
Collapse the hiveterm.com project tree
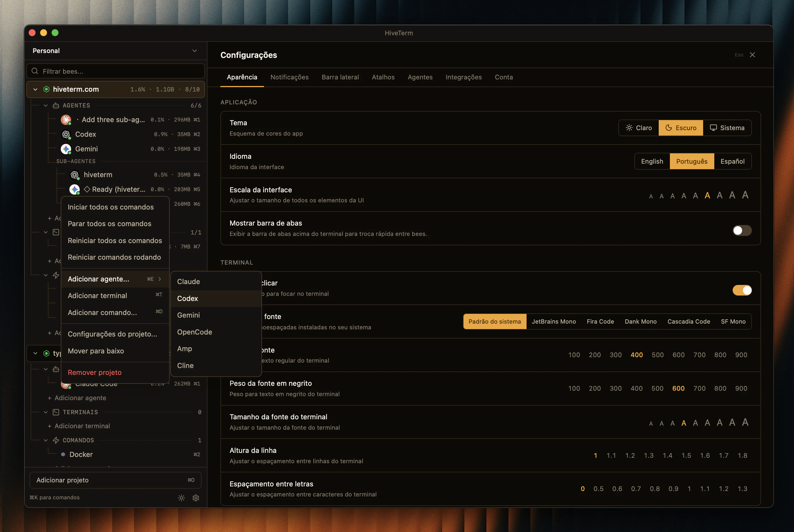pyautogui.click(x=35, y=89)
